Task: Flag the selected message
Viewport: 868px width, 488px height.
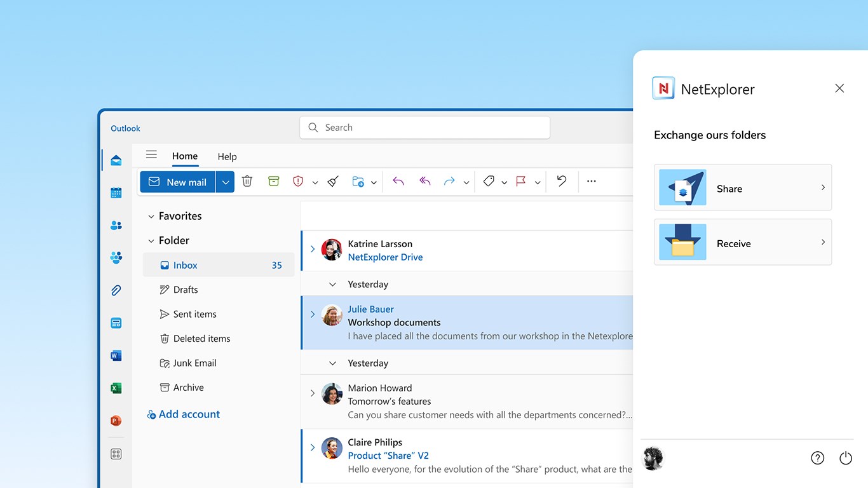Action: [x=521, y=182]
